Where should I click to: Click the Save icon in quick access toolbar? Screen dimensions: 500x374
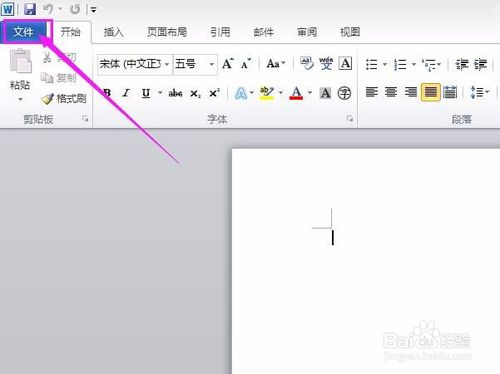point(30,9)
